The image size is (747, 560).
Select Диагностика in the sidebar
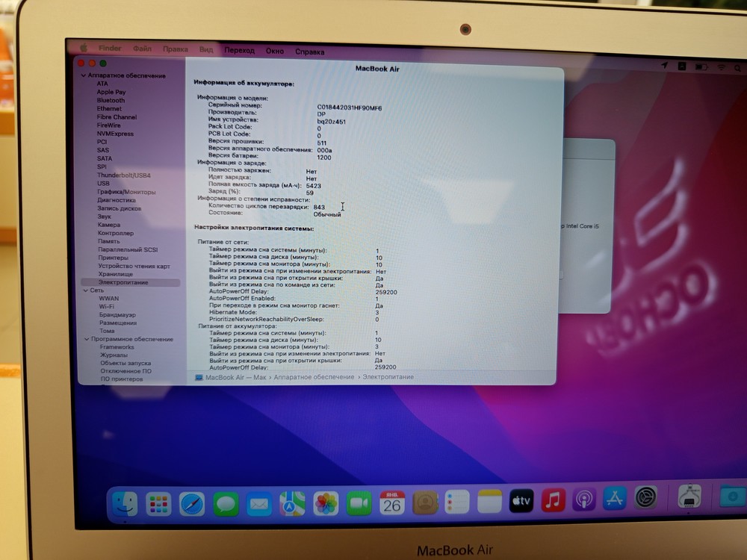click(x=117, y=200)
